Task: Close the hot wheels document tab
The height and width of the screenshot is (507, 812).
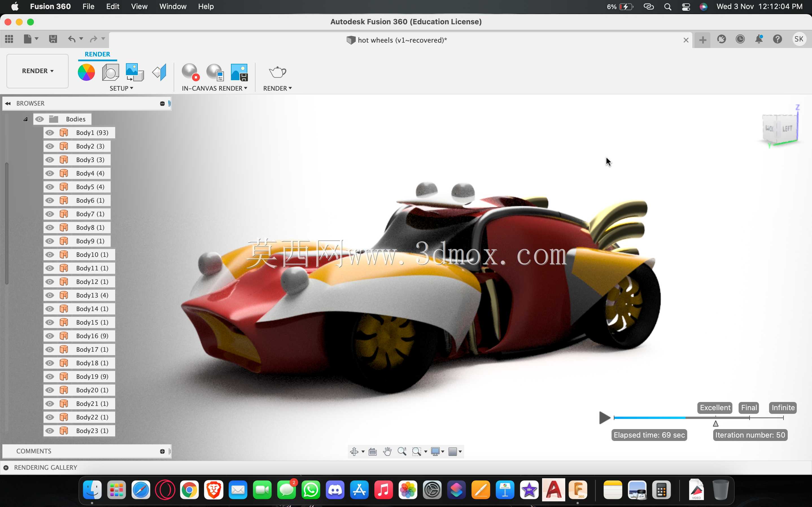Action: coord(686,40)
